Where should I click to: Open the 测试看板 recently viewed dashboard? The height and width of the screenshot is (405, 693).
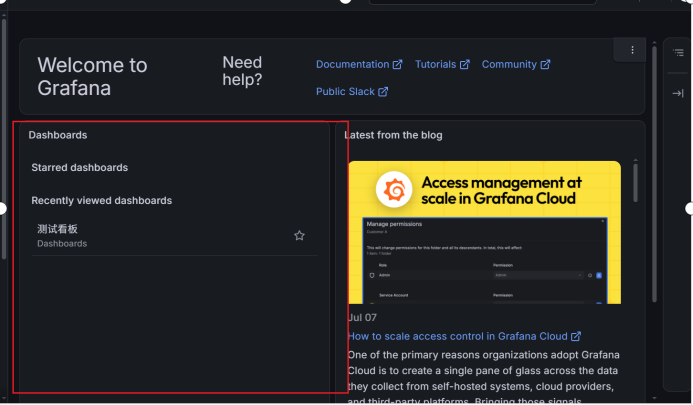[x=57, y=229]
